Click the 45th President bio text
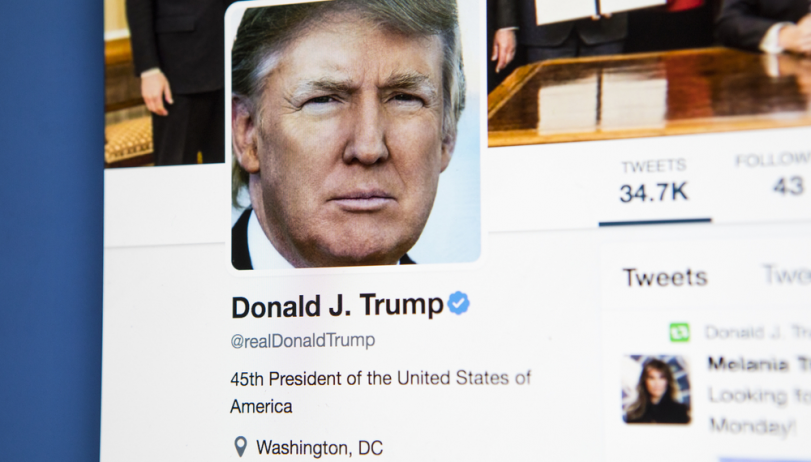 click(381, 392)
